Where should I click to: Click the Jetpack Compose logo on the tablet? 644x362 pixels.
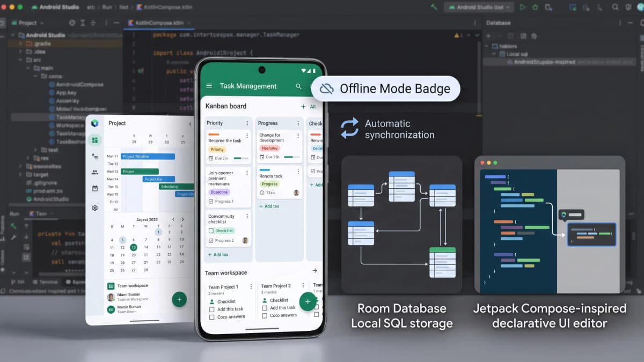[95, 123]
